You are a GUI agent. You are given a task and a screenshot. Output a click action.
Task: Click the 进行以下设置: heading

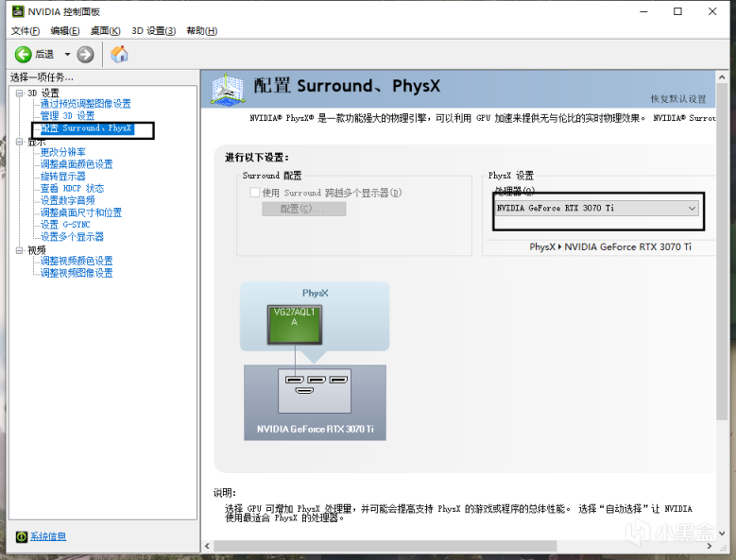(x=257, y=158)
